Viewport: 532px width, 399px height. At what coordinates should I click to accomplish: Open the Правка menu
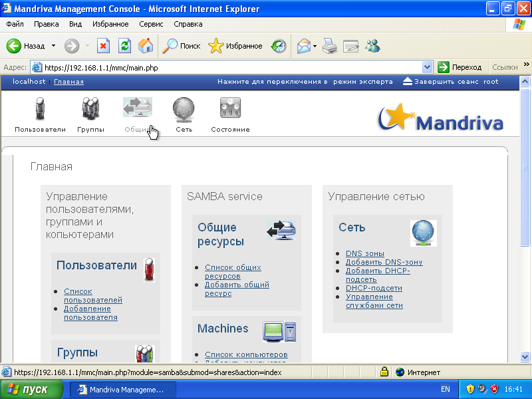(x=46, y=24)
